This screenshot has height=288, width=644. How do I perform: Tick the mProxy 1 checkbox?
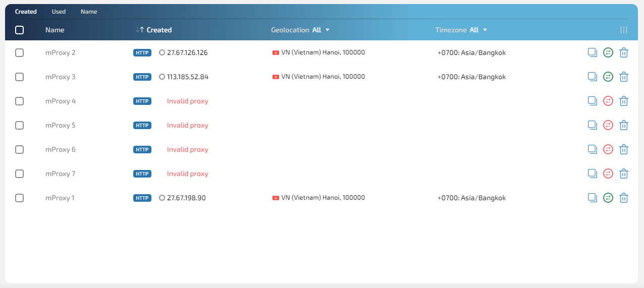point(20,198)
